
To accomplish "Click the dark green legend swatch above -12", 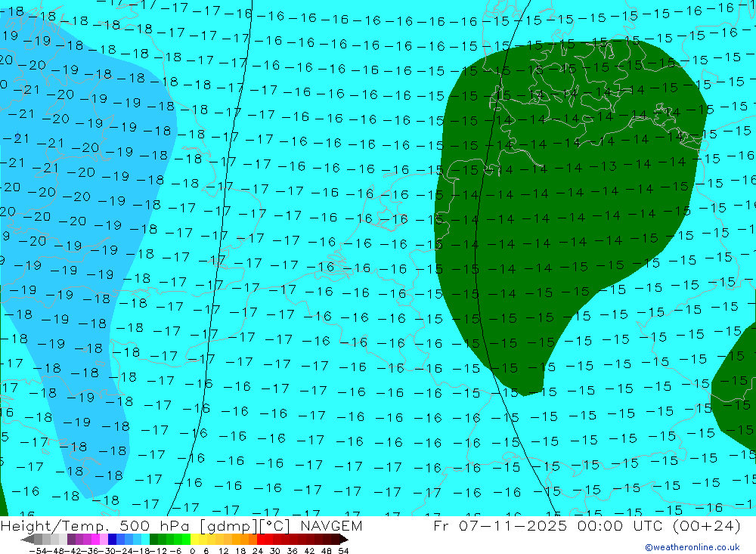I will (153, 539).
